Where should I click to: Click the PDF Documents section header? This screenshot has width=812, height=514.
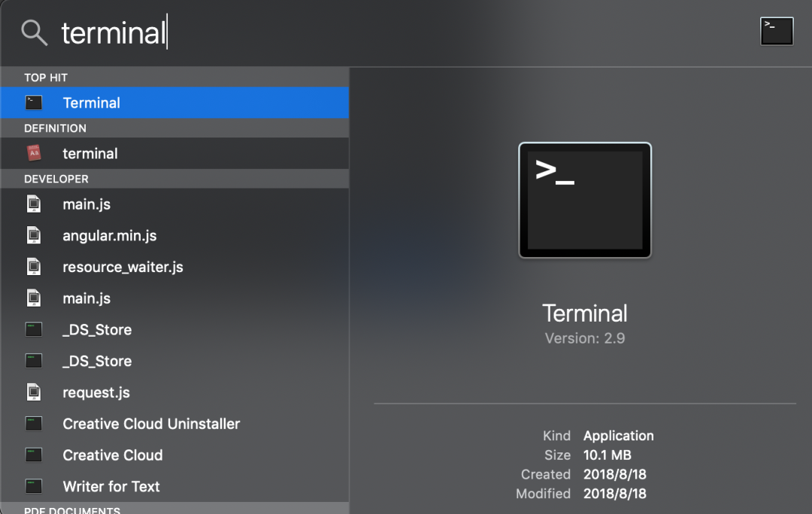[x=174, y=508]
